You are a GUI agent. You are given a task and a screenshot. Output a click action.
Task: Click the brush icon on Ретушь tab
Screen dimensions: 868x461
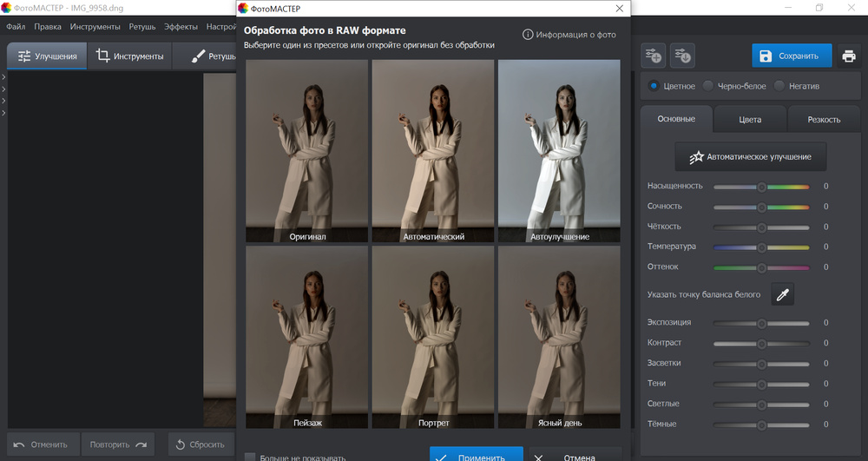pyautogui.click(x=197, y=56)
